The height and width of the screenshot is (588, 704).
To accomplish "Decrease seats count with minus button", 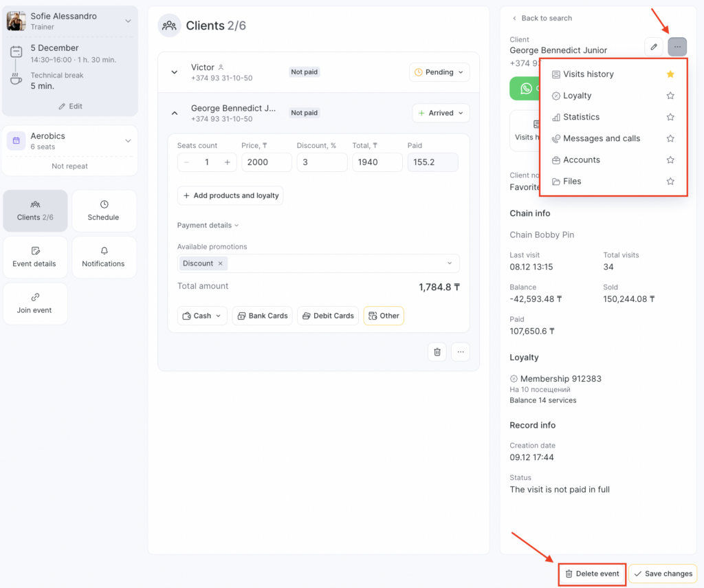I will (187, 162).
